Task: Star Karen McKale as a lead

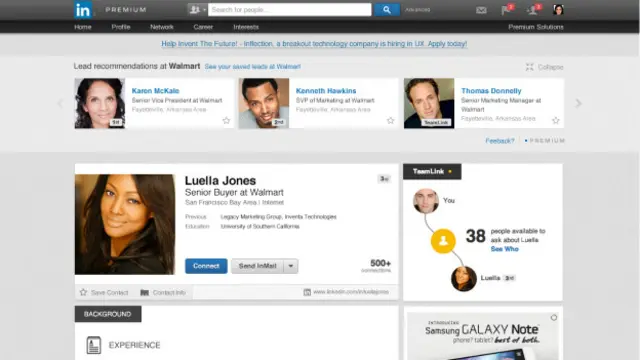Action: [x=226, y=120]
